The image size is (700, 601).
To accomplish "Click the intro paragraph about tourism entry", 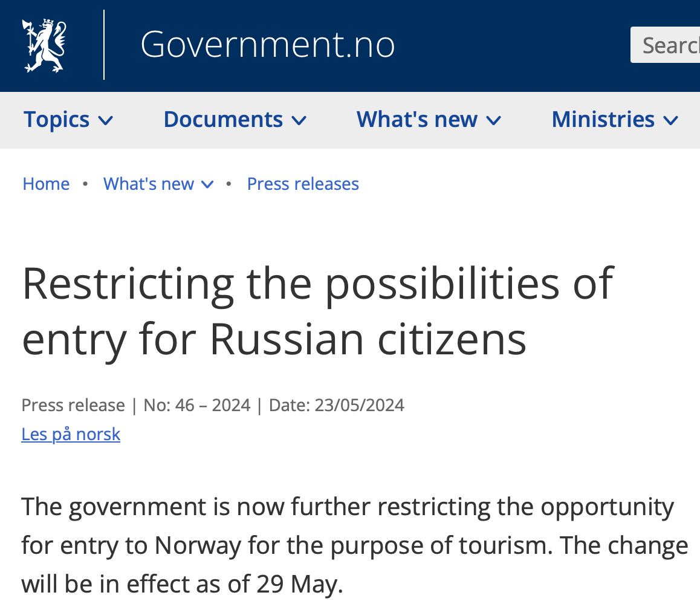I will pyautogui.click(x=354, y=545).
